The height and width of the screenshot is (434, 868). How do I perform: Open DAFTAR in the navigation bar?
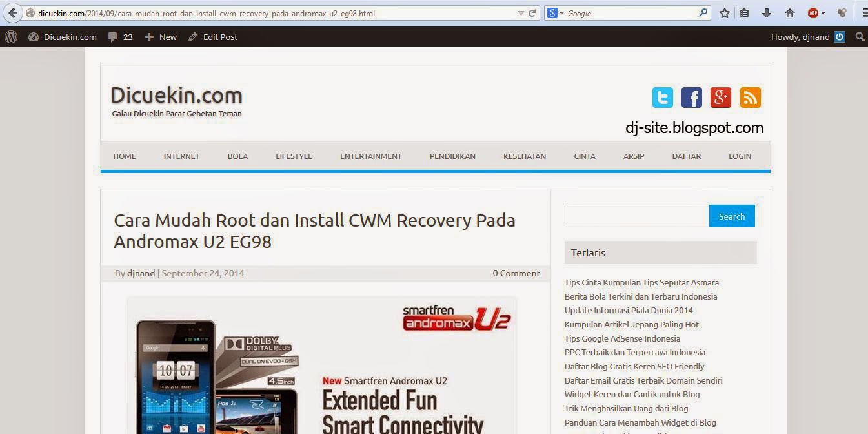pyautogui.click(x=686, y=156)
